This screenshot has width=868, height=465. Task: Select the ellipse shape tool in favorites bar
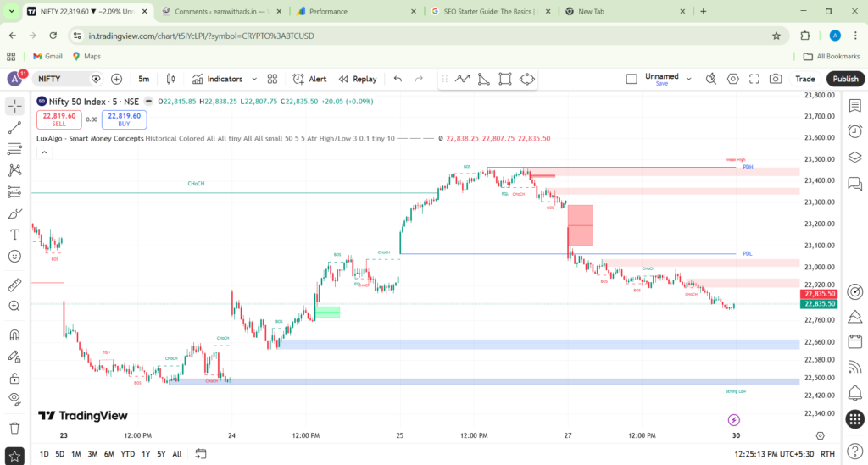tap(527, 79)
